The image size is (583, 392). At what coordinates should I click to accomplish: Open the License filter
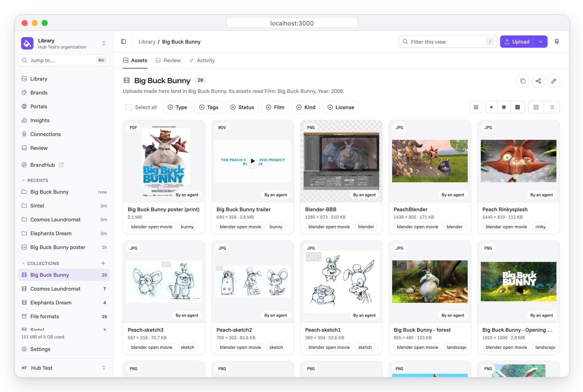pos(341,107)
